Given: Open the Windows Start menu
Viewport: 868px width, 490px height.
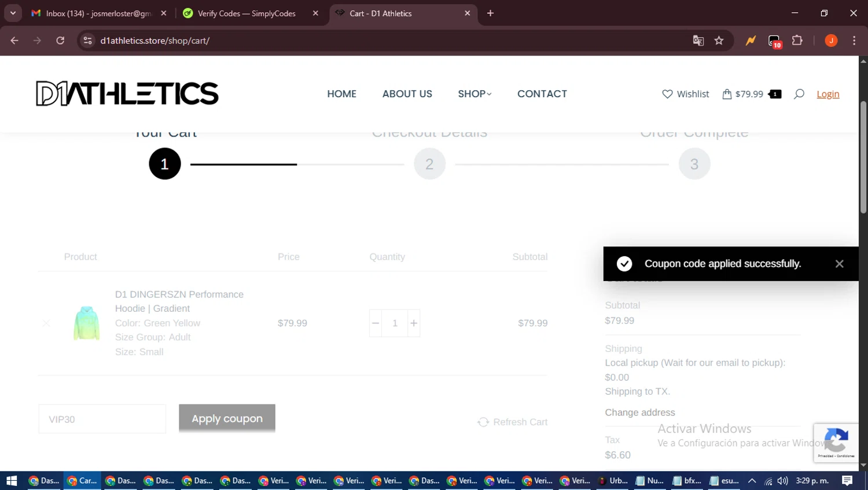Looking at the screenshot, I should point(11,480).
